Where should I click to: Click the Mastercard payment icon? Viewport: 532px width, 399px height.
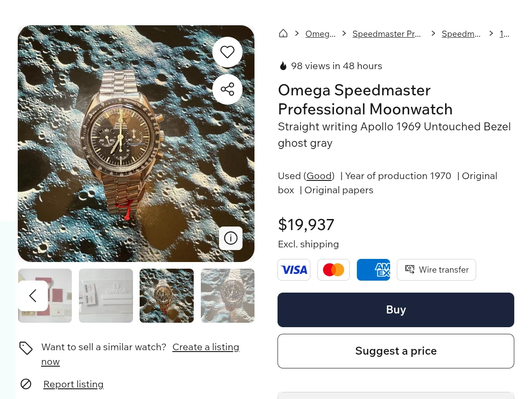point(333,270)
